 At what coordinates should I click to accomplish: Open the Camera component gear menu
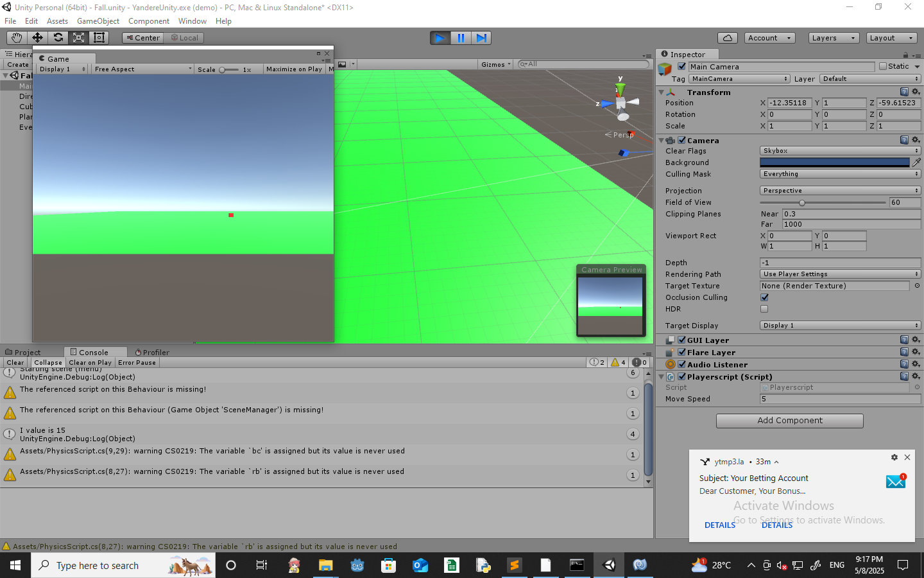pyautogui.click(x=916, y=140)
